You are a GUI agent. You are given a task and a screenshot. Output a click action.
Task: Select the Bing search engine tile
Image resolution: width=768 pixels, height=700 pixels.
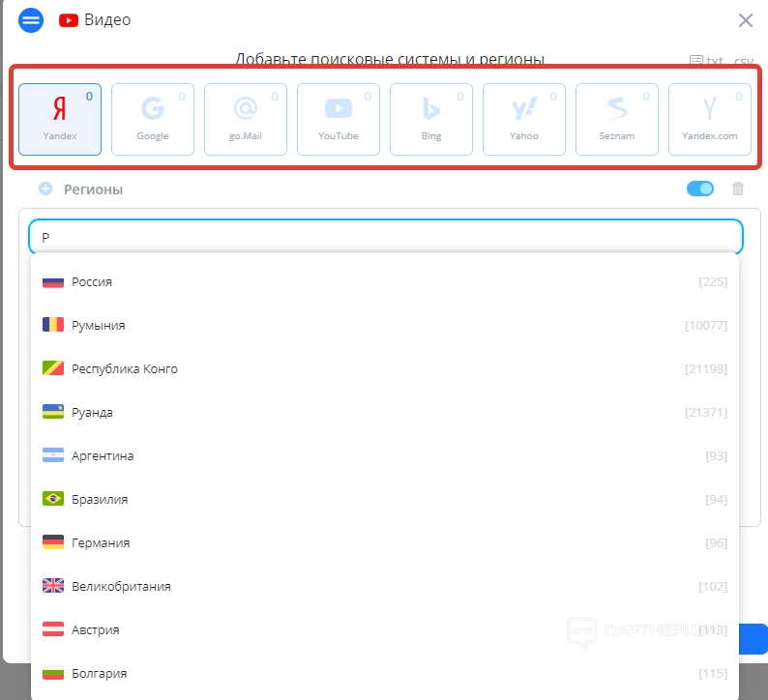[x=431, y=120]
